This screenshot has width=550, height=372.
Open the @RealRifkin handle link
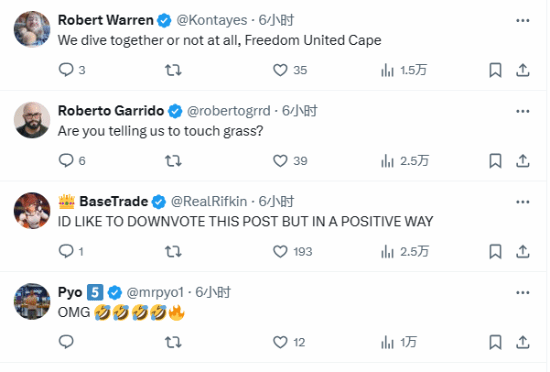(x=209, y=202)
